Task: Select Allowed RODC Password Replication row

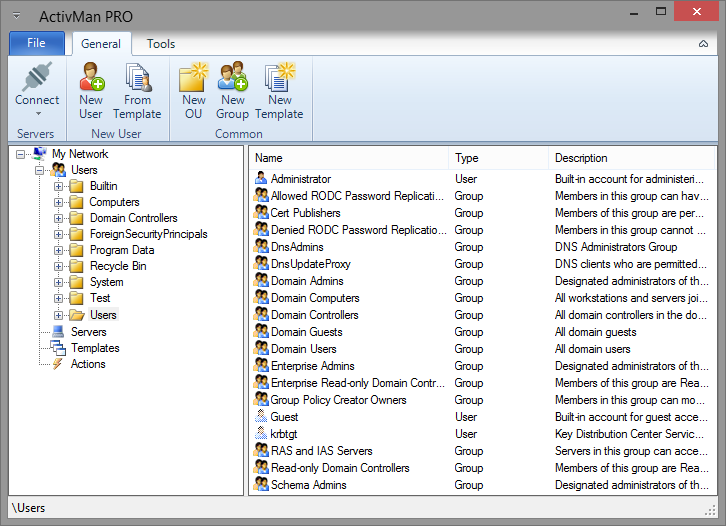Action: click(483, 196)
